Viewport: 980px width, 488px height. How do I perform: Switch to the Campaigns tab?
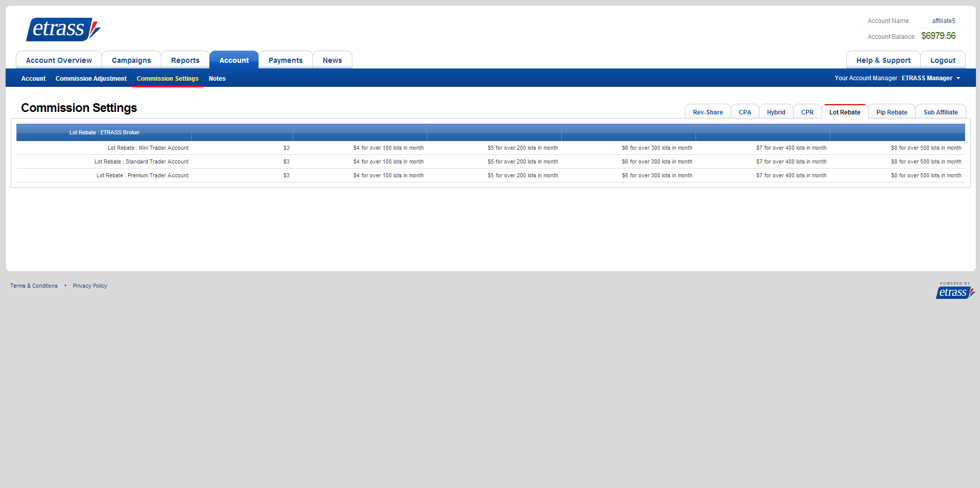point(131,60)
